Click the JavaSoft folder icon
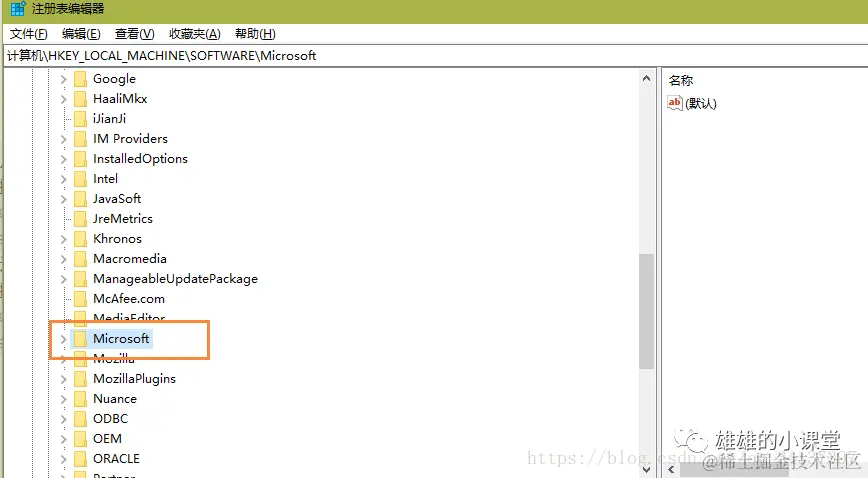Screen dimensions: 868x478 point(80,199)
